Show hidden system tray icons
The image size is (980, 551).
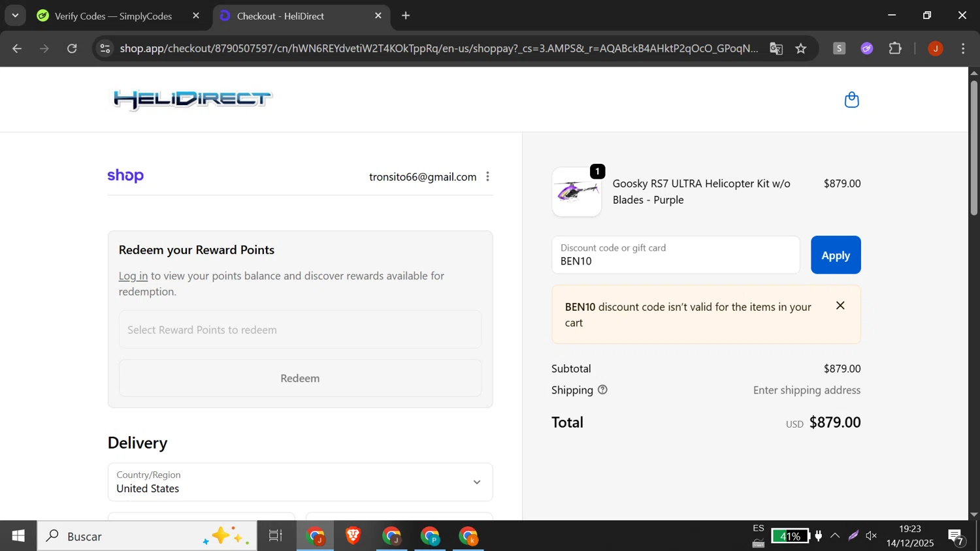click(835, 536)
